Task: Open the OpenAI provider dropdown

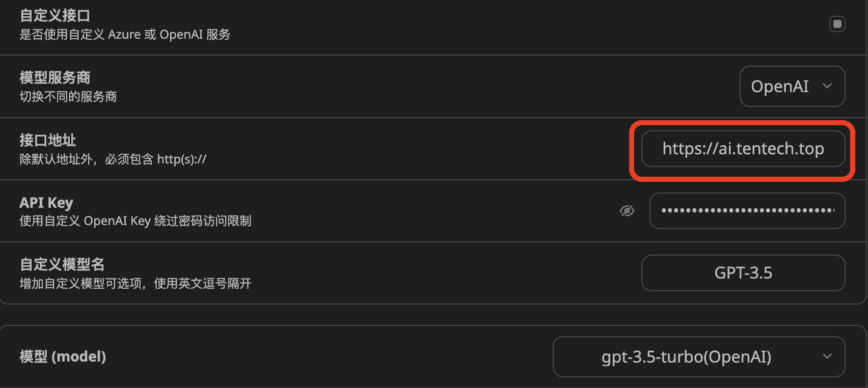Action: 780,87
